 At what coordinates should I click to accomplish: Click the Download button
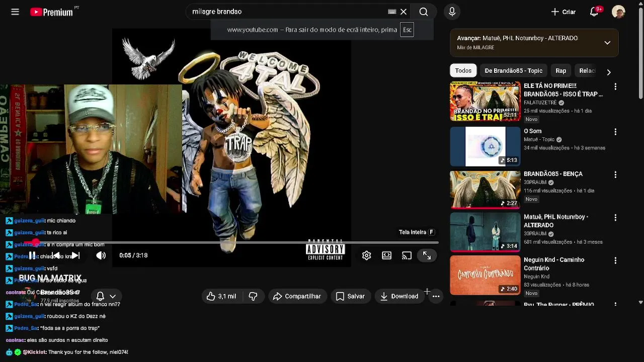[399, 297]
